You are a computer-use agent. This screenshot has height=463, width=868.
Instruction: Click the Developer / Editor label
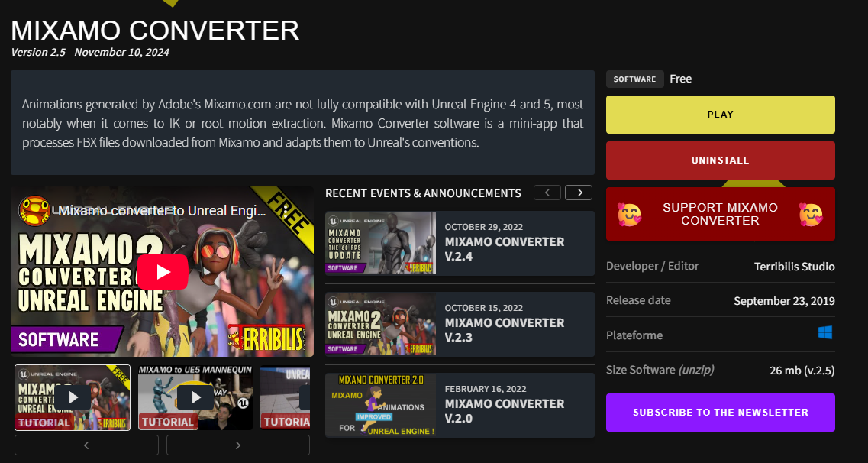pos(653,266)
